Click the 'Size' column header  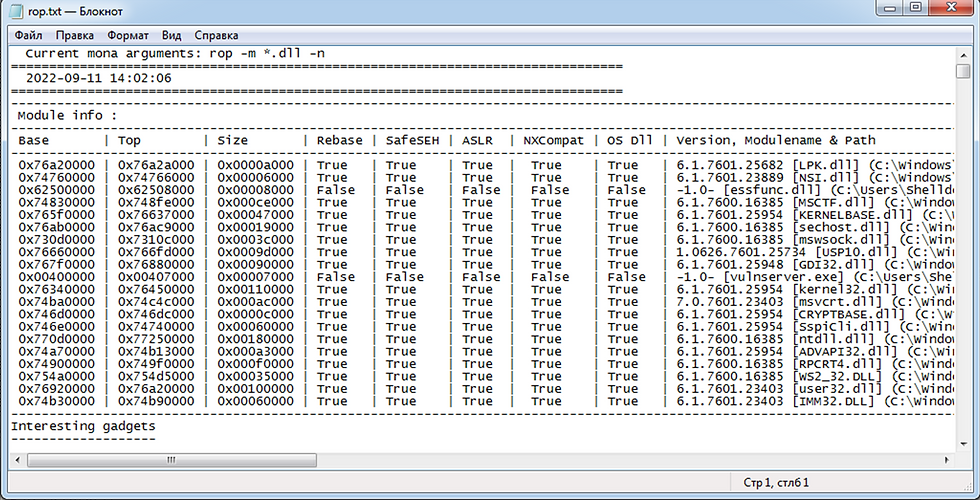pos(232,141)
